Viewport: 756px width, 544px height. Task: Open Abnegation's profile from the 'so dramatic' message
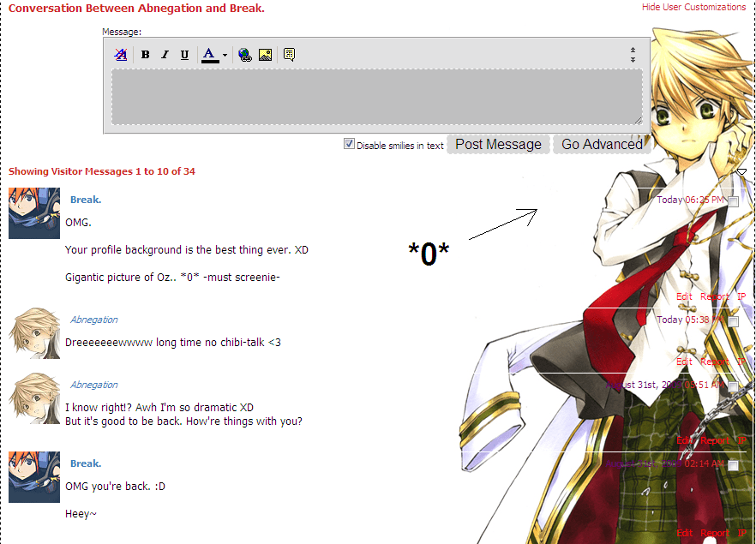pos(94,385)
